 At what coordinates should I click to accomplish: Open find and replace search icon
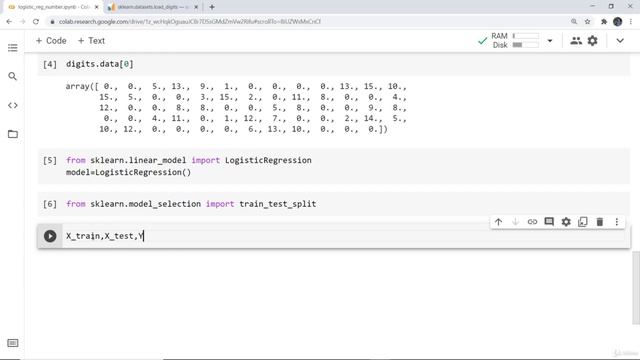click(x=13, y=76)
